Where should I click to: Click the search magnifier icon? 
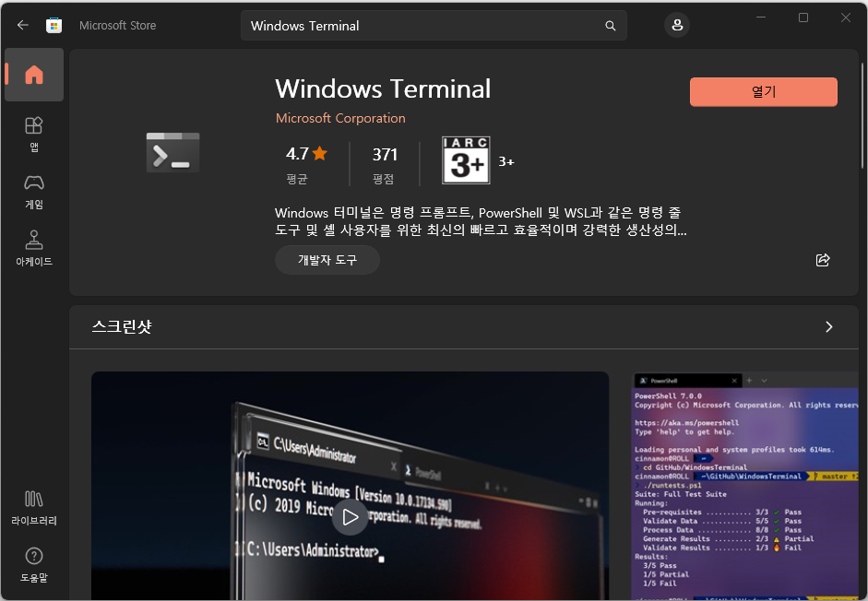click(x=610, y=26)
